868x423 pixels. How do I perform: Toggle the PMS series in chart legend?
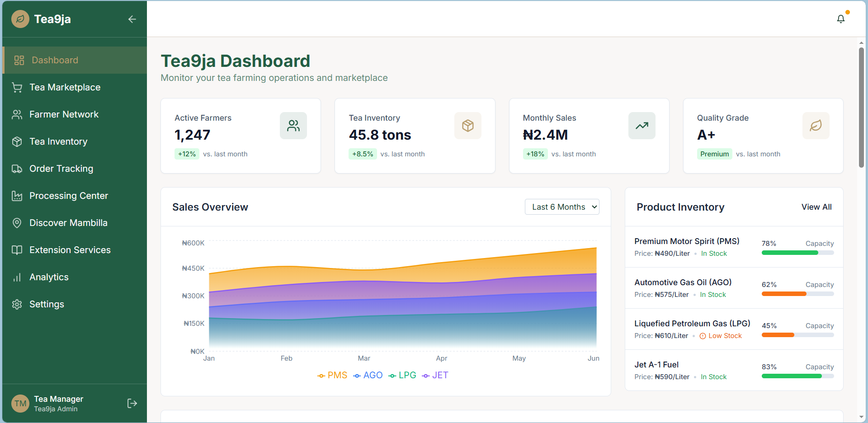tap(332, 375)
